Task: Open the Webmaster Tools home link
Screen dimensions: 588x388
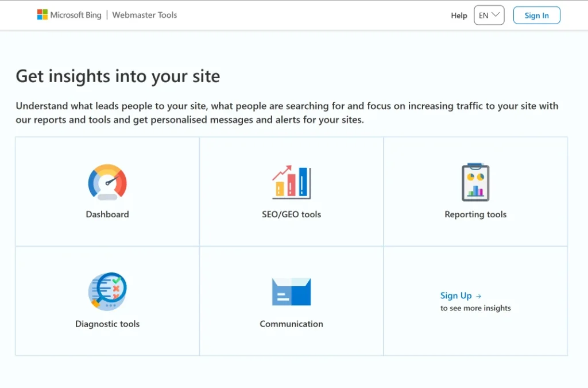Action: pos(144,15)
